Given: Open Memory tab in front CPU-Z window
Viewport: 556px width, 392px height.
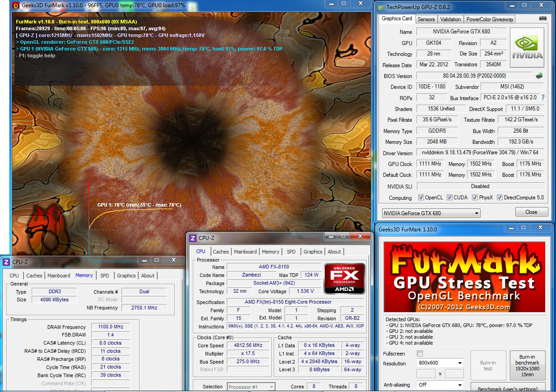Looking at the screenshot, I should (x=271, y=252).
